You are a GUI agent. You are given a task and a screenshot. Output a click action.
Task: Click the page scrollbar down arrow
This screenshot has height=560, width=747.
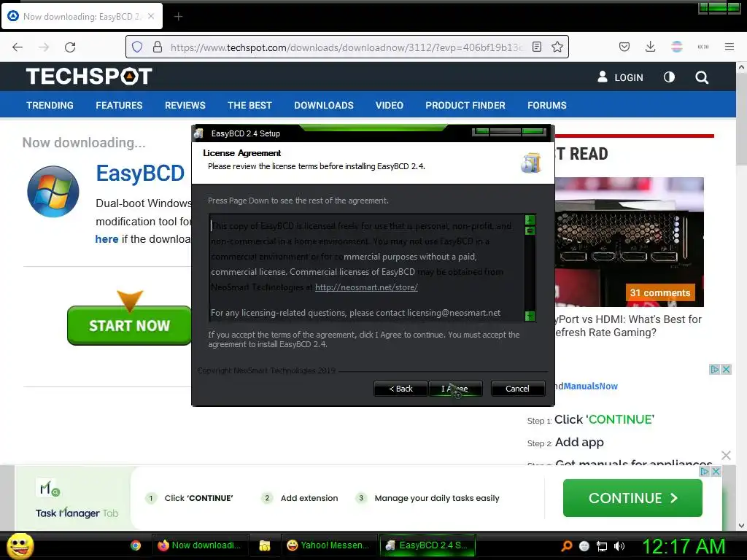pos(741,525)
